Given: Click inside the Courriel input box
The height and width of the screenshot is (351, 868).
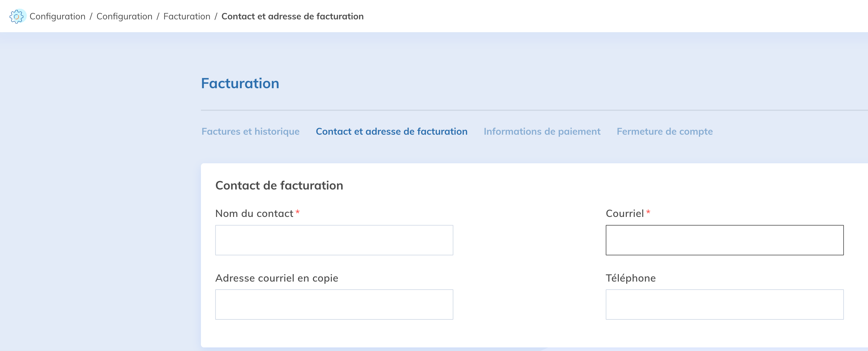Looking at the screenshot, I should click(x=725, y=240).
